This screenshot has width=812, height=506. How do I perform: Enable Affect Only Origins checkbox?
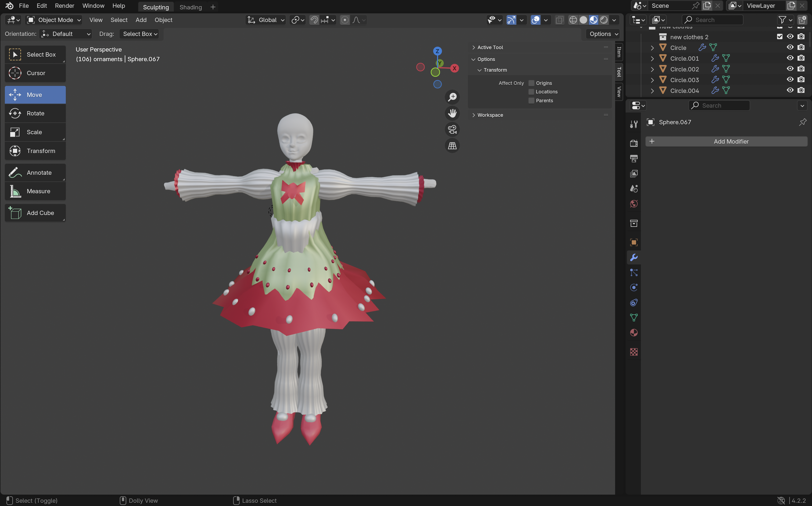pyautogui.click(x=531, y=83)
